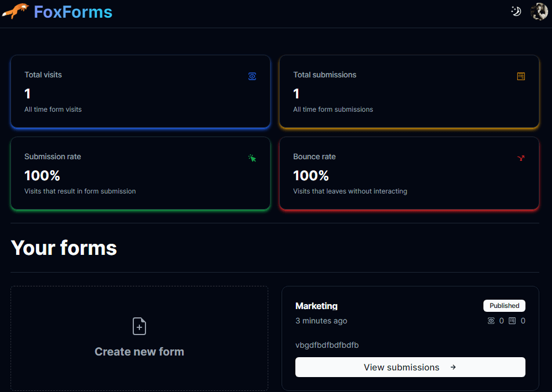Select the Bounce rate 100% card
Viewport: 552px width, 392px height.
409,174
